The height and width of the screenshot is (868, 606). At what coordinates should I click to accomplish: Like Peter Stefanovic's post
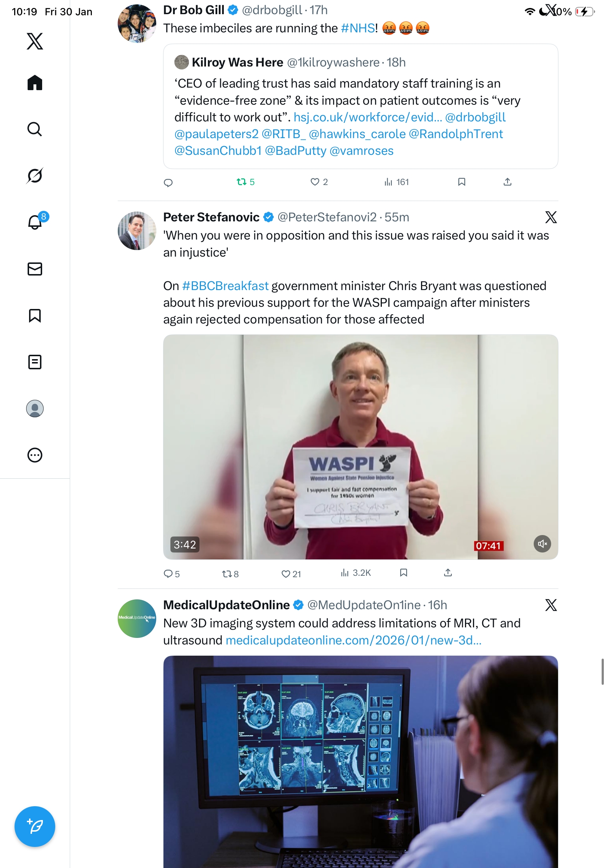[x=291, y=574]
